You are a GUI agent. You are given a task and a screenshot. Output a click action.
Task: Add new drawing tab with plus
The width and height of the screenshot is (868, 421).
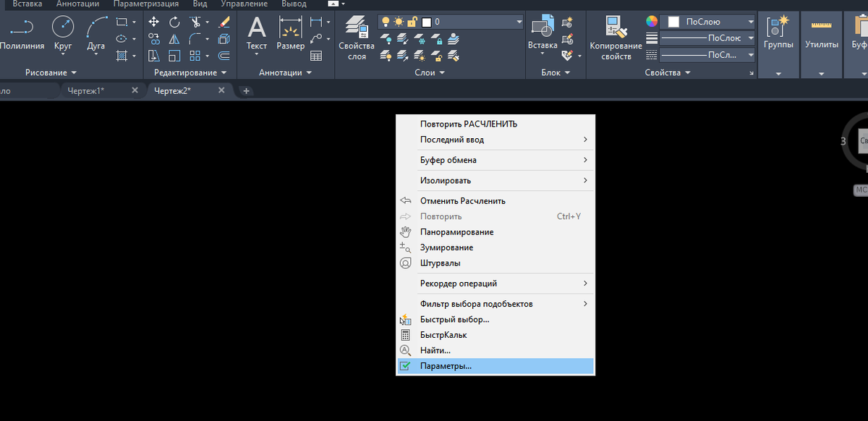coord(246,90)
